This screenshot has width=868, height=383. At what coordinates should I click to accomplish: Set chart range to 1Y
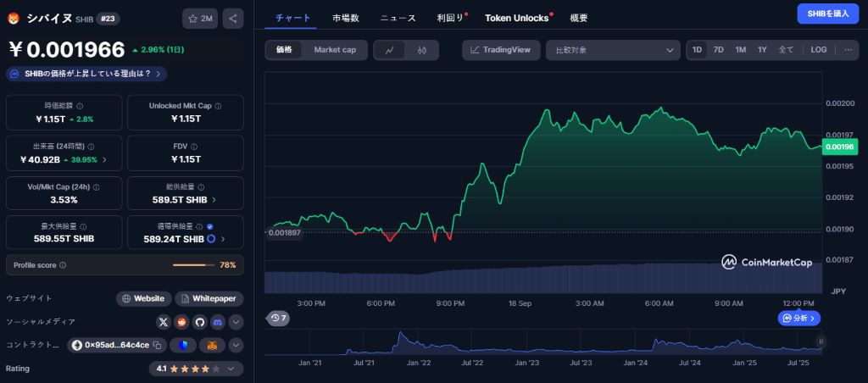[762, 50]
